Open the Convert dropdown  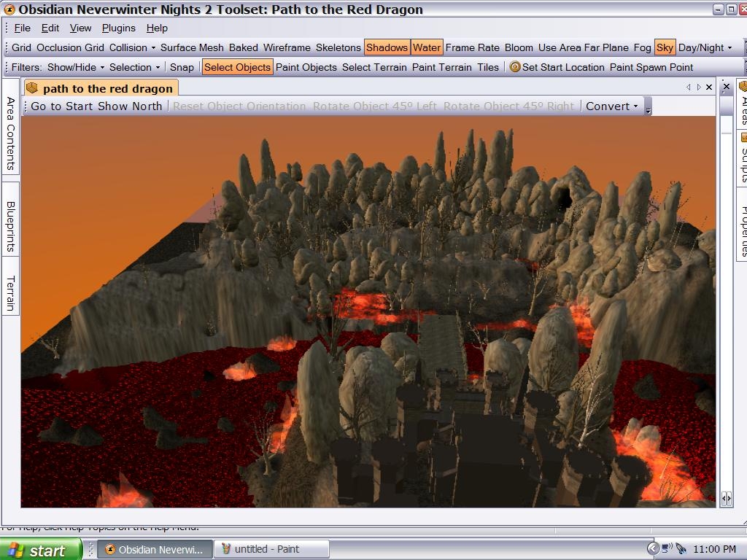[611, 106]
